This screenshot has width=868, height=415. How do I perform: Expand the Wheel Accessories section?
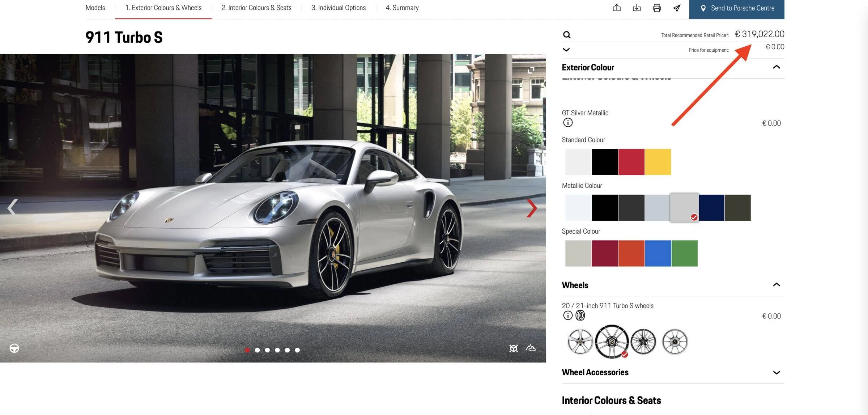click(x=776, y=372)
